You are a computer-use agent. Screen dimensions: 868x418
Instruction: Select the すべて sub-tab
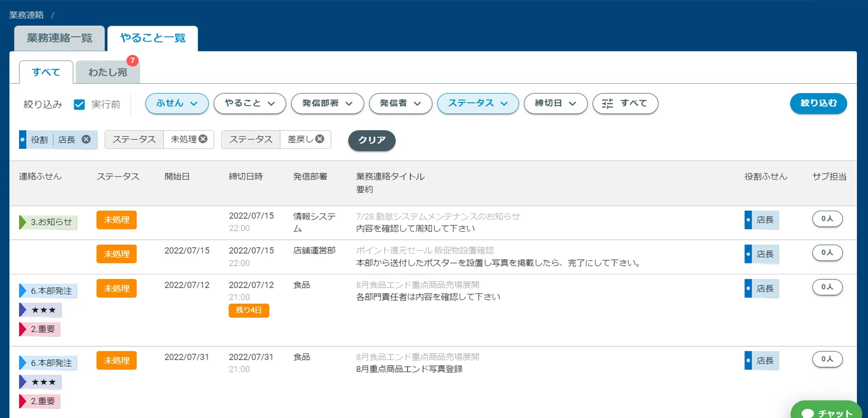point(46,72)
